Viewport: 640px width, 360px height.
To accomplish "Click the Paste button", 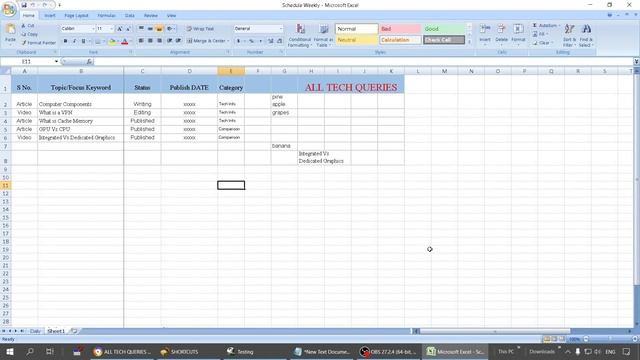I will coord(10,34).
